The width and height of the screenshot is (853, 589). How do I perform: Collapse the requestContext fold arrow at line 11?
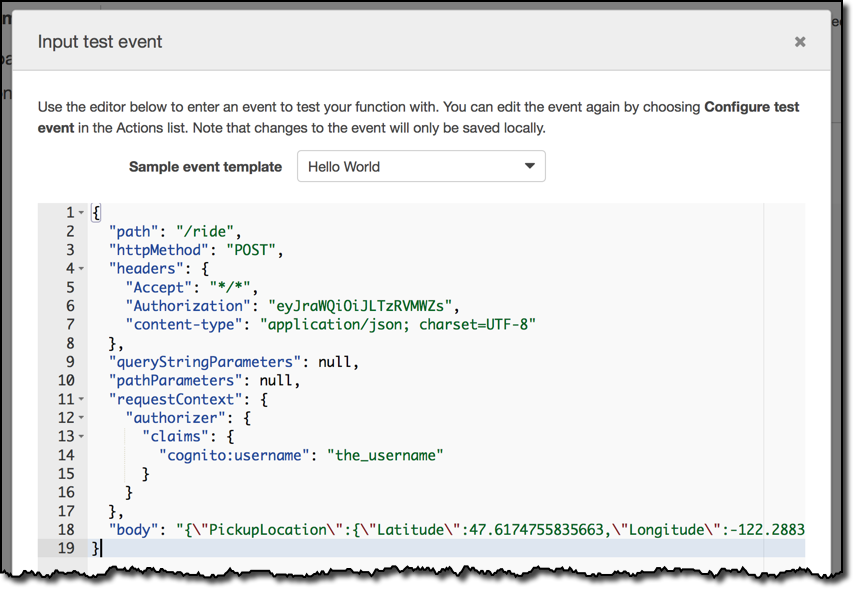tap(81, 399)
